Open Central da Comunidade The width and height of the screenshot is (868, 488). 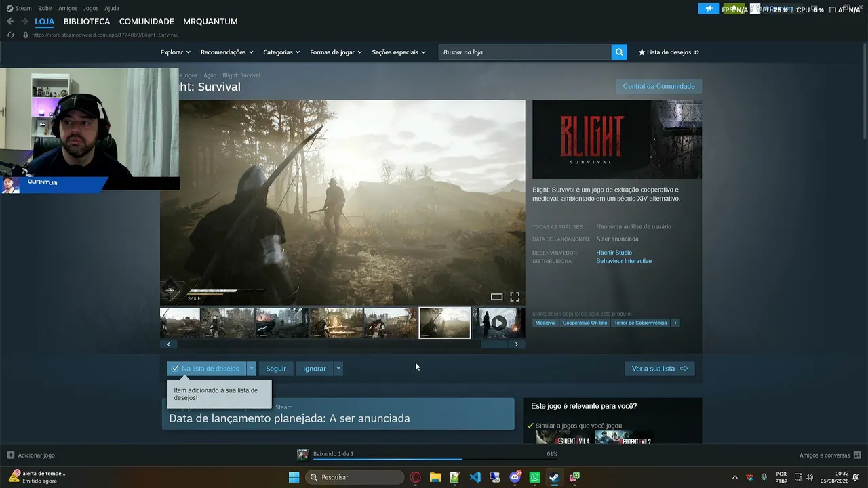(x=658, y=86)
